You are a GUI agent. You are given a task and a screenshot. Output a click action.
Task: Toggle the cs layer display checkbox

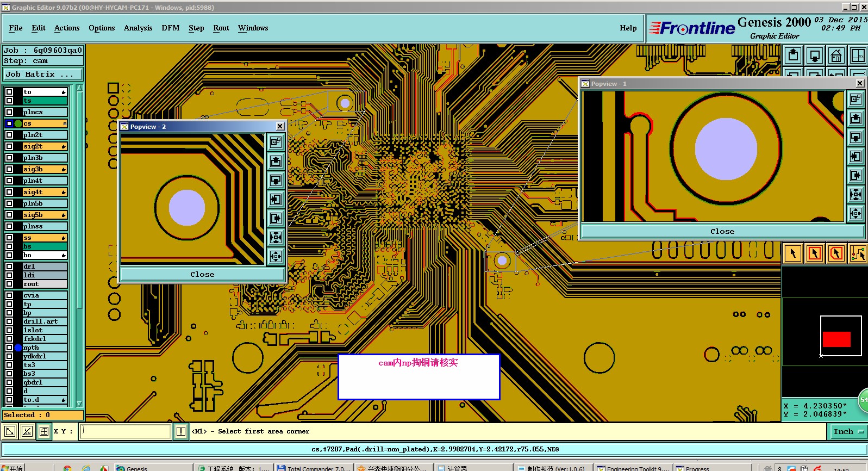point(9,123)
